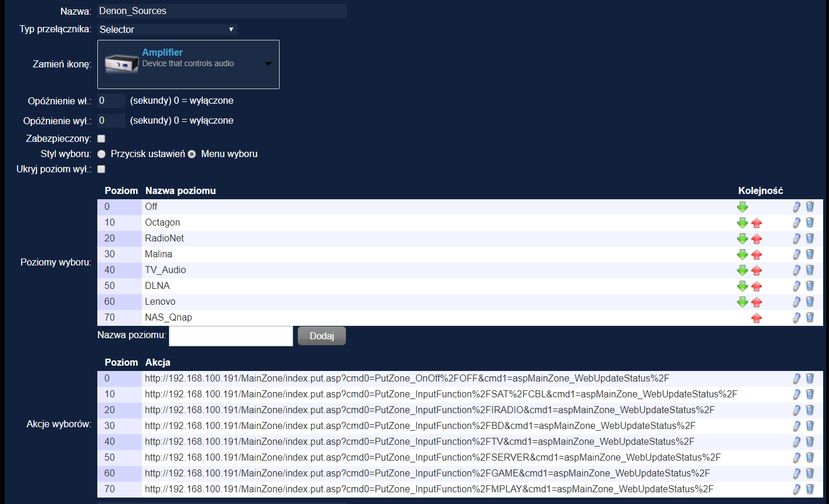Image resolution: width=829 pixels, height=504 pixels.
Task: Click the Opóźnienie wył. seconds field
Action: click(x=111, y=121)
